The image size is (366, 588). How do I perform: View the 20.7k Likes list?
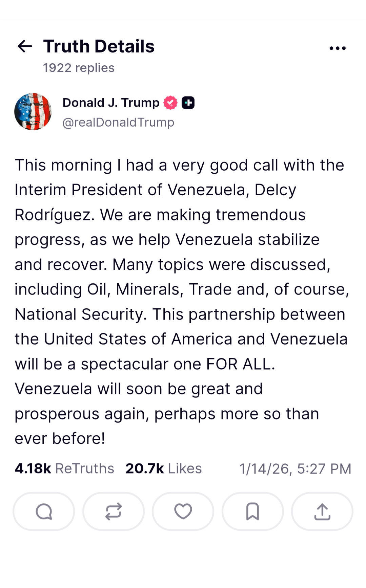click(x=164, y=469)
